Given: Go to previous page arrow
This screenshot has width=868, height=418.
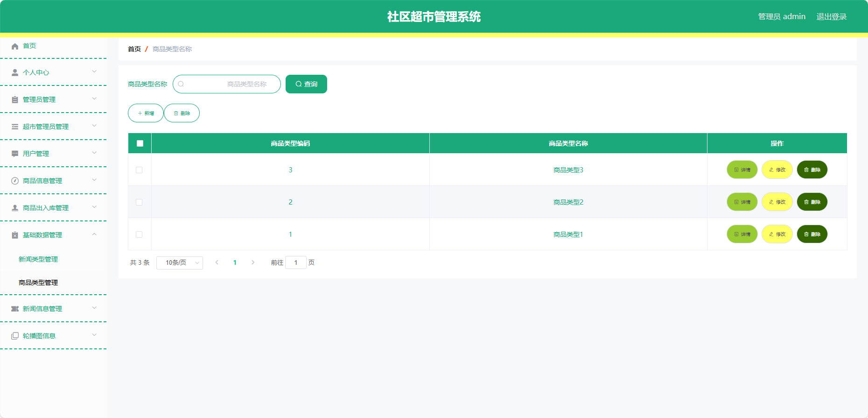Looking at the screenshot, I should (x=217, y=262).
